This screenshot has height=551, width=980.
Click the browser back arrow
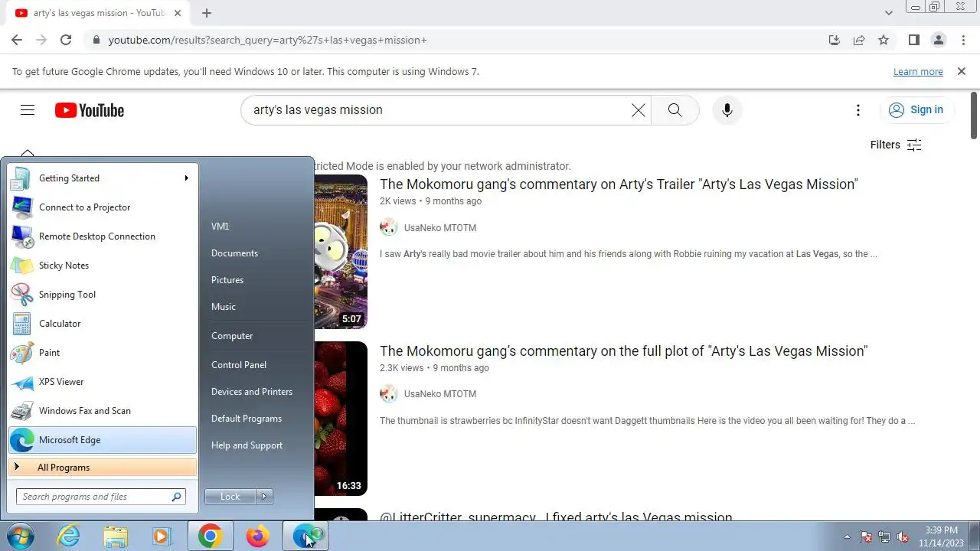(17, 40)
